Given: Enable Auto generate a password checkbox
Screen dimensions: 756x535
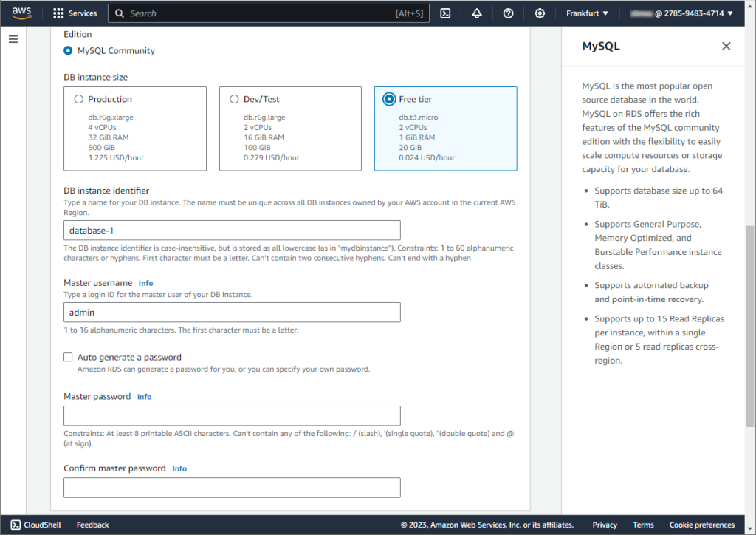Looking at the screenshot, I should pyautogui.click(x=68, y=357).
